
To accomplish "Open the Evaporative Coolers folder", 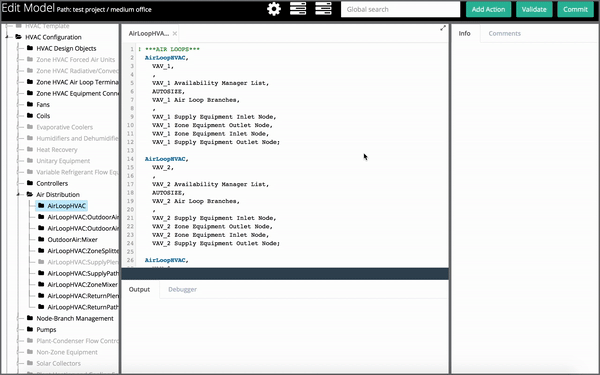I will (x=64, y=127).
